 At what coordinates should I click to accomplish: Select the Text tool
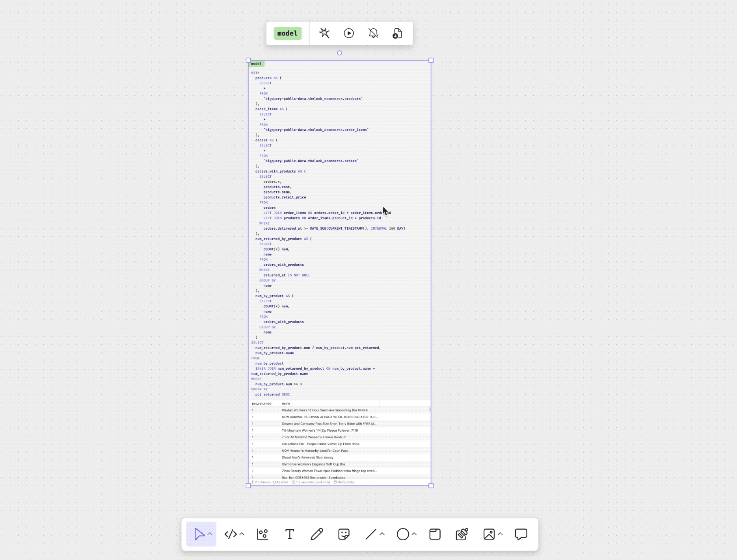tap(290, 534)
